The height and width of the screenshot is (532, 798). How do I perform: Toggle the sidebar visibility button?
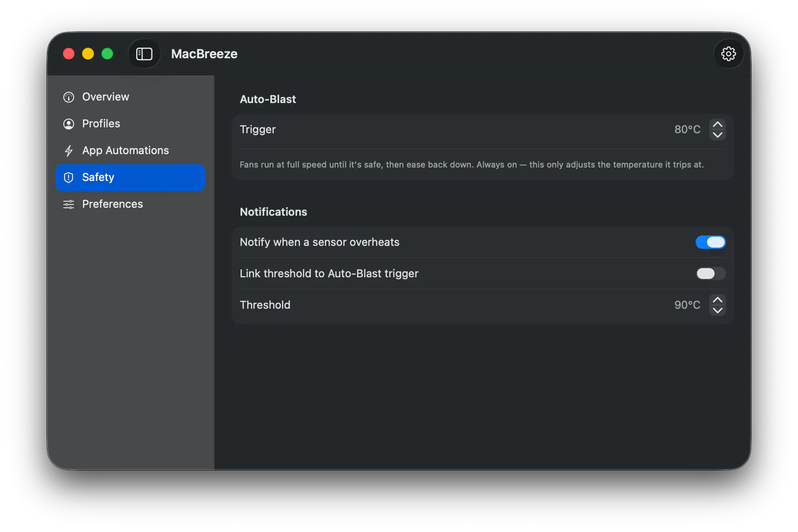[144, 54]
